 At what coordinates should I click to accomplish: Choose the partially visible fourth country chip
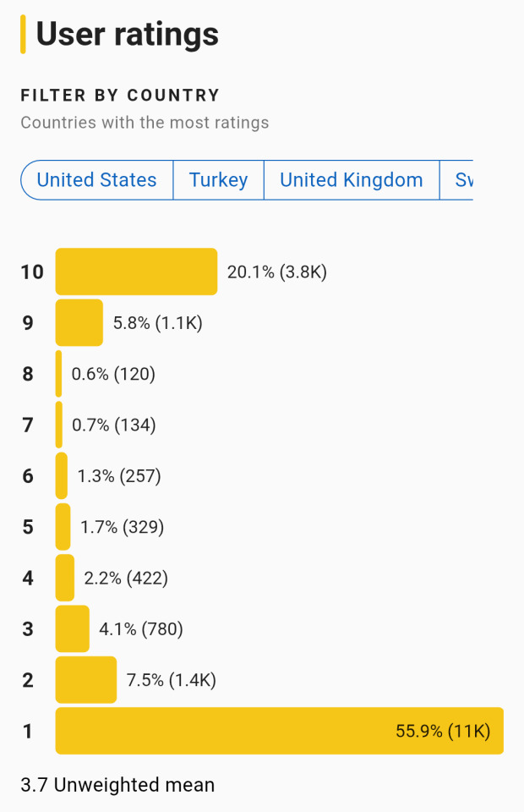click(x=456, y=179)
